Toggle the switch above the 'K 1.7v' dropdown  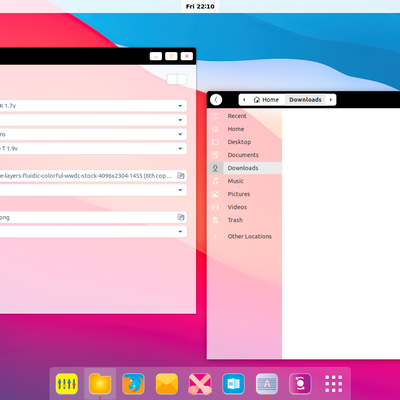pos(177,79)
